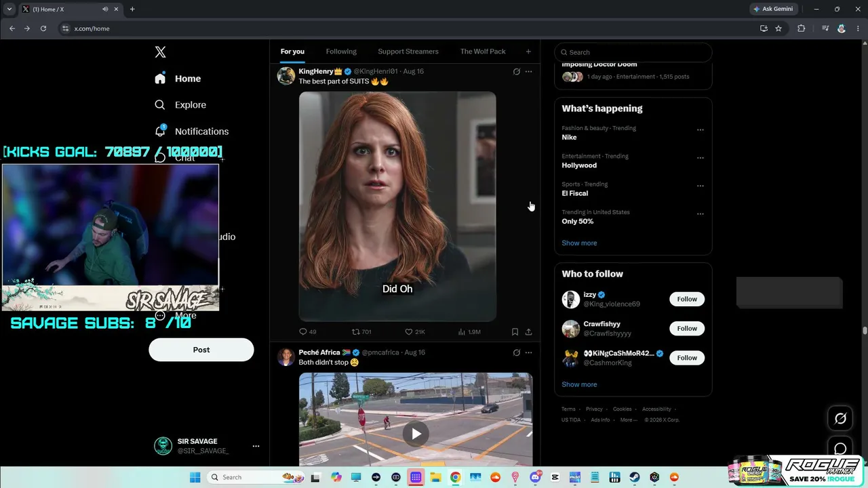The image size is (868, 488).
Task: Click the address bar showing x.com/home
Action: (407, 28)
